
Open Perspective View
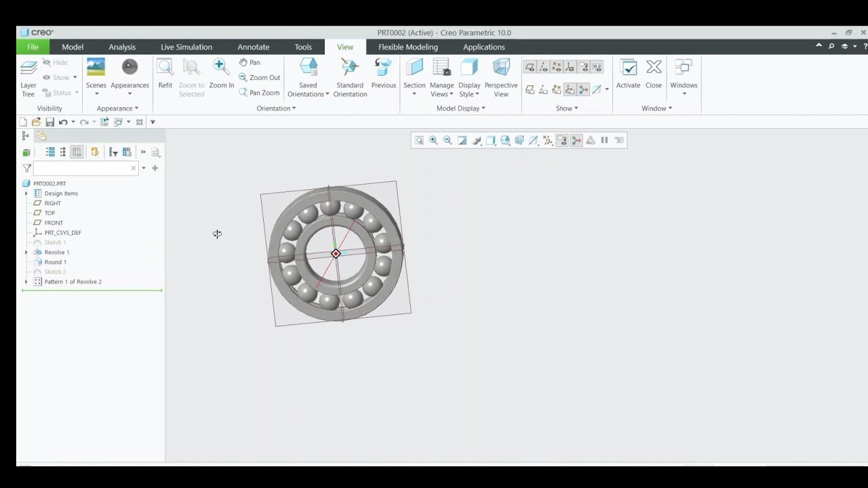(501, 78)
